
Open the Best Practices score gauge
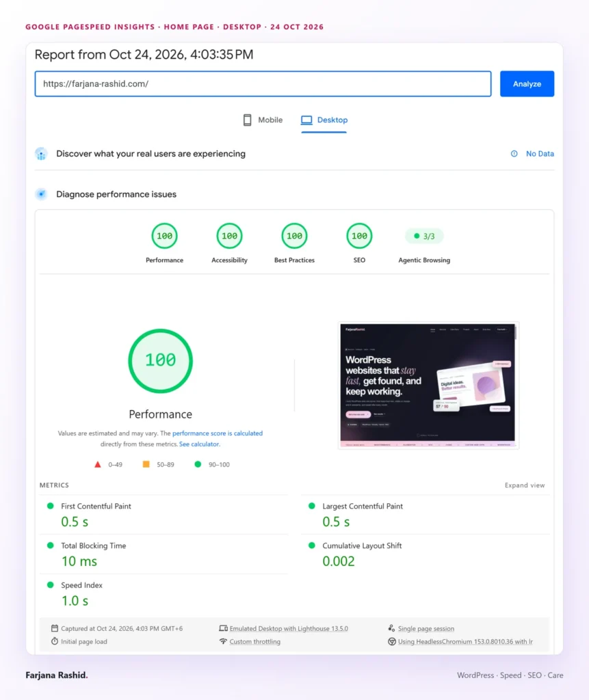tap(294, 236)
